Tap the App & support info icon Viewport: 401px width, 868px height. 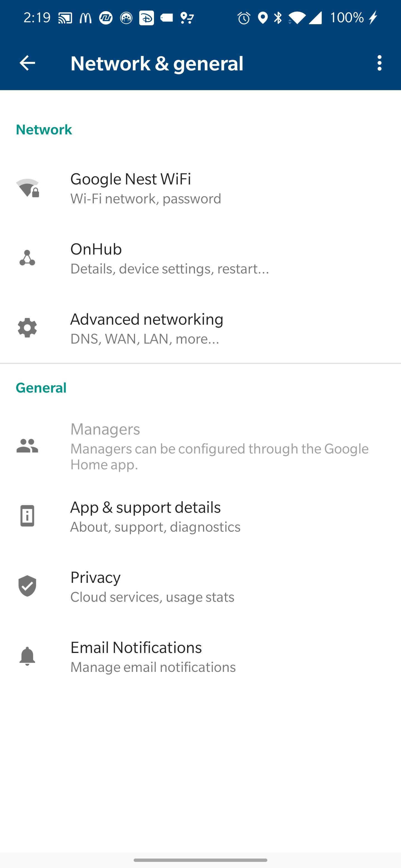click(x=27, y=516)
